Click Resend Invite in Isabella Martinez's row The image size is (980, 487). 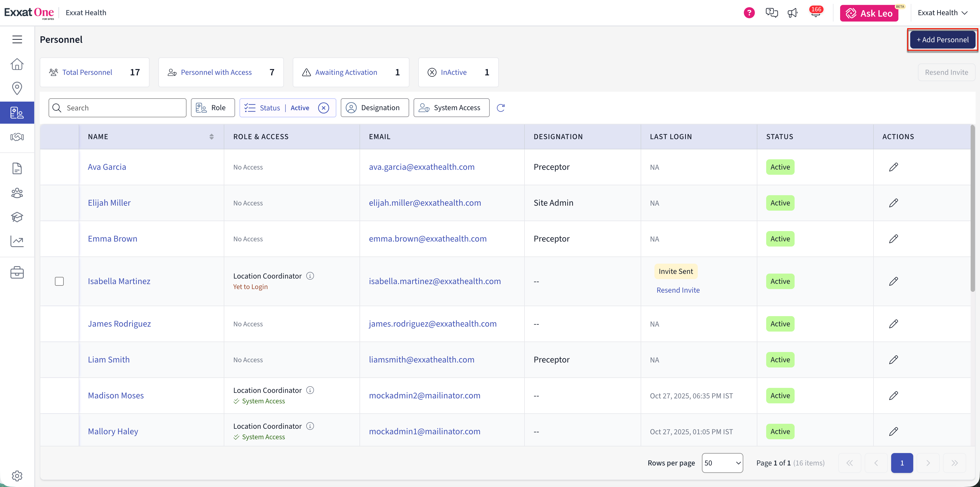pyautogui.click(x=678, y=290)
